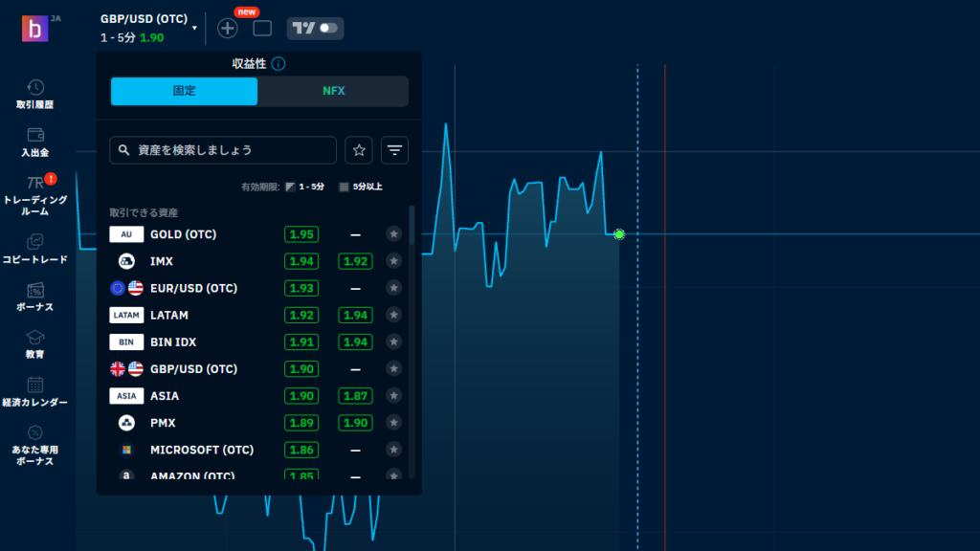The width and height of the screenshot is (980, 551).
Task: Star the EUR/USD (OTC) asset
Action: tap(393, 288)
